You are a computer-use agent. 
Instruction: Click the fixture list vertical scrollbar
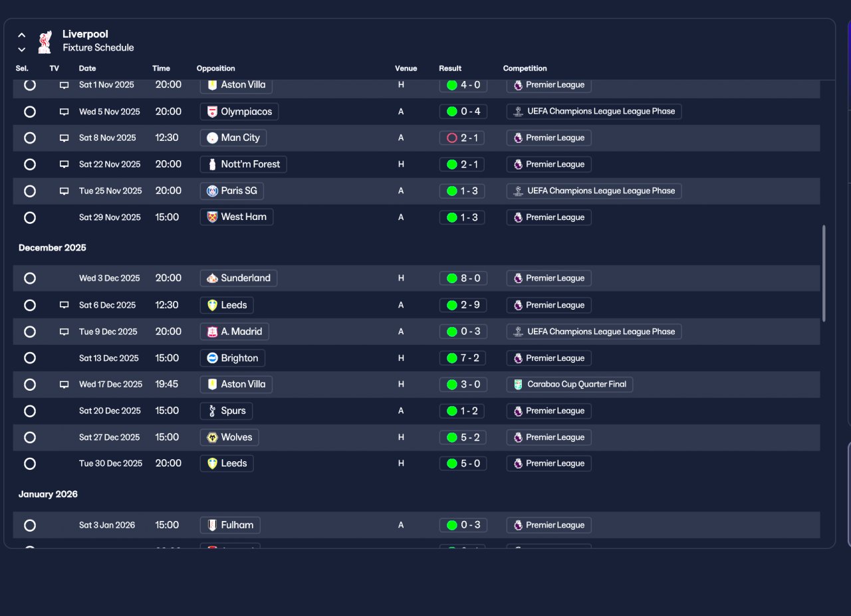point(824,273)
